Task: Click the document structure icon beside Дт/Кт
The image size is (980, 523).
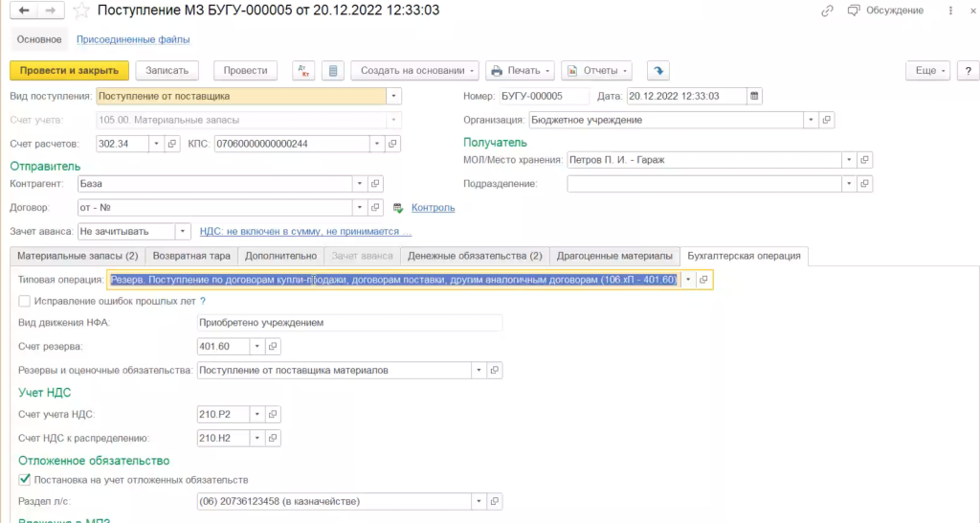Action: [331, 71]
